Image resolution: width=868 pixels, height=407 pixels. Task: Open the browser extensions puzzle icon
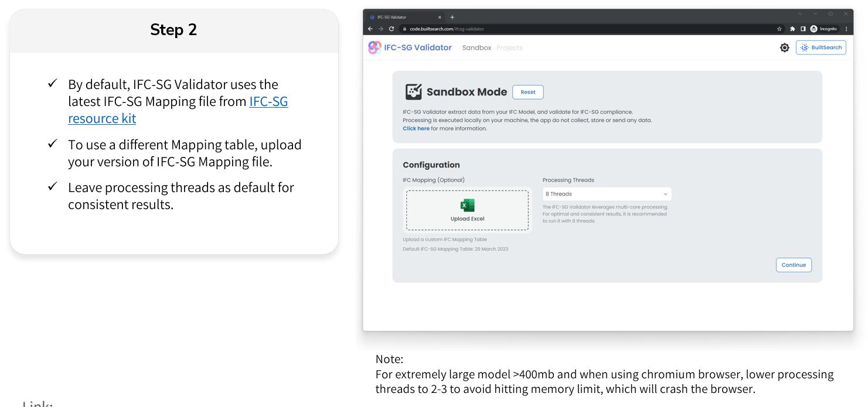792,29
